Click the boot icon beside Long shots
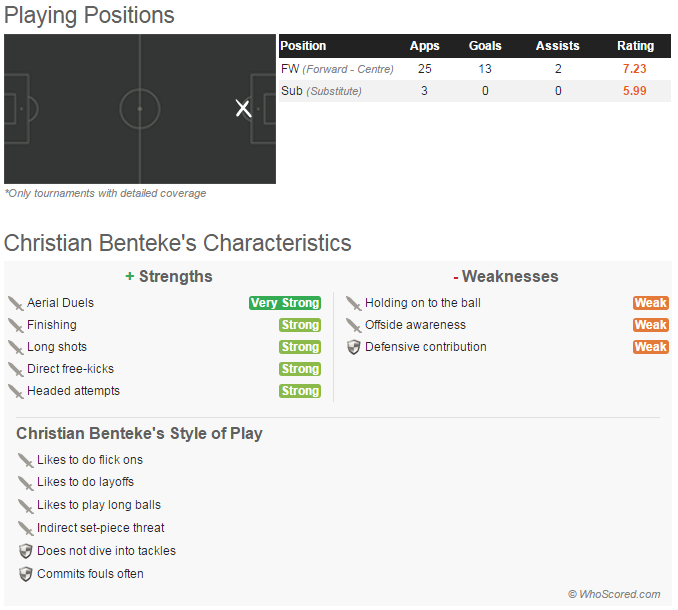Viewport: 678px width, 610px height. (15, 347)
